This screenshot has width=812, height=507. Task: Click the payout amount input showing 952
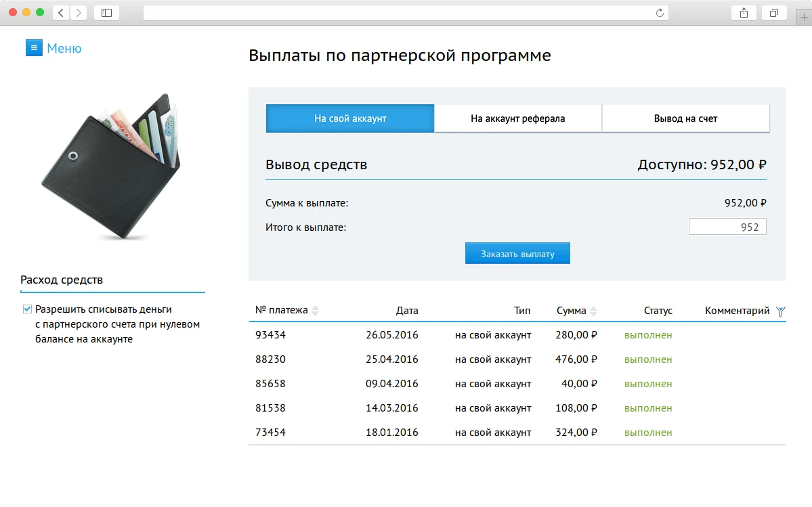point(727,226)
